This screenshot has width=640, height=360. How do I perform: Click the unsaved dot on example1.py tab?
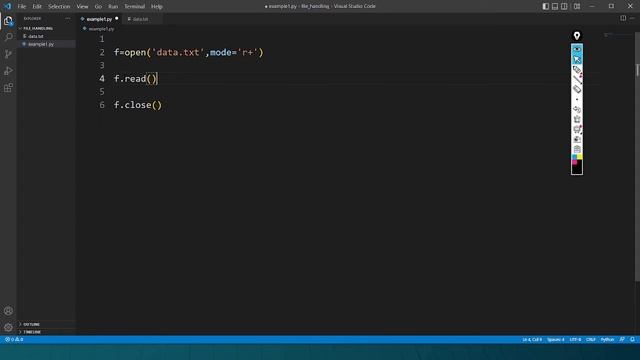click(117, 18)
